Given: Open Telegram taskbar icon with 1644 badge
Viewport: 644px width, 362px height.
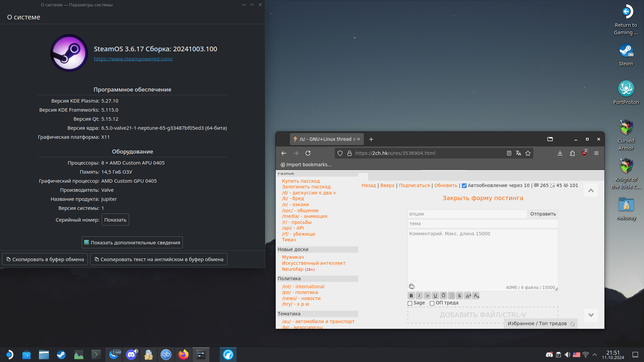Looking at the screenshot, I should click(114, 355).
